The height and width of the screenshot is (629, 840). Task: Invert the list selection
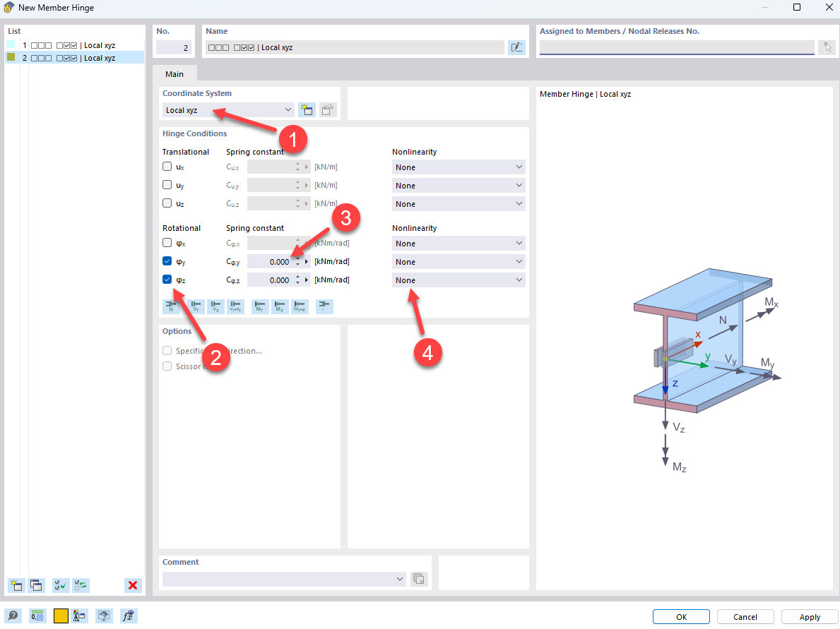[x=81, y=585]
